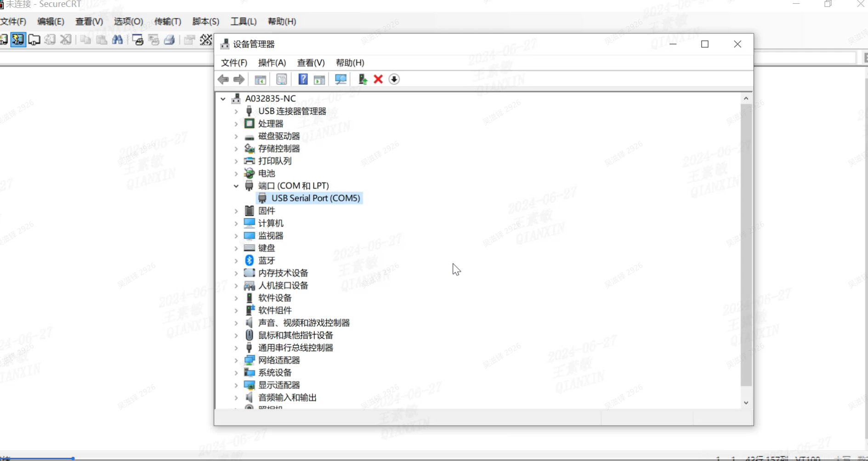The height and width of the screenshot is (461, 868).
Task: Collapse 端口 (COM 和 LPT) node
Action: coord(236,186)
